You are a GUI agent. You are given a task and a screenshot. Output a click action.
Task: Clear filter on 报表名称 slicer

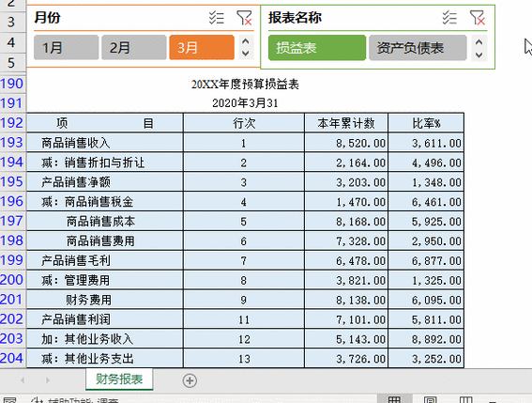click(478, 18)
